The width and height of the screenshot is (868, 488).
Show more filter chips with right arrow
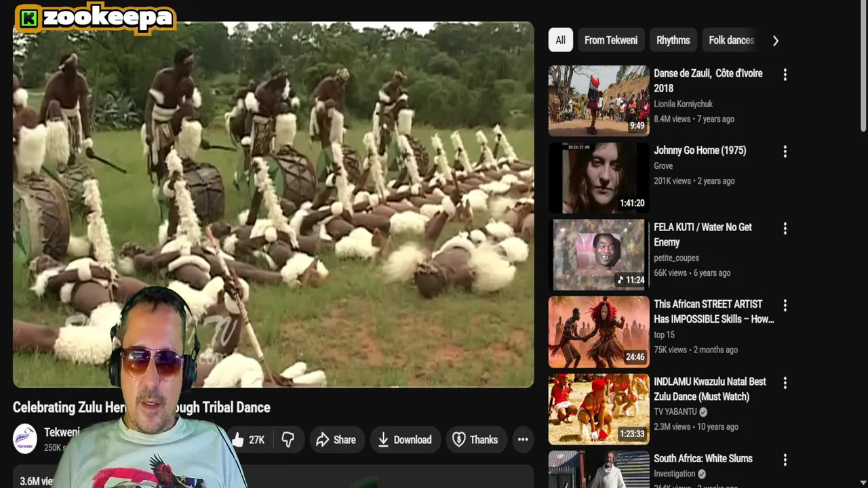(x=775, y=41)
